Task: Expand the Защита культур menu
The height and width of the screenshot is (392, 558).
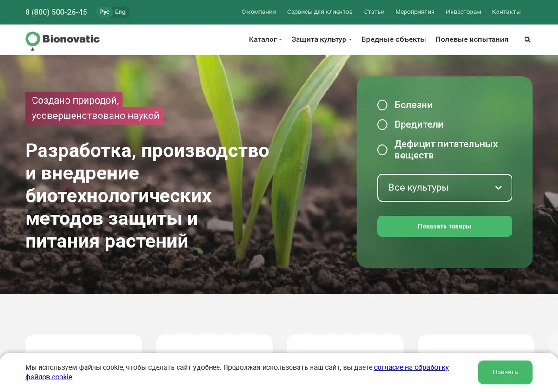Action: (x=322, y=39)
